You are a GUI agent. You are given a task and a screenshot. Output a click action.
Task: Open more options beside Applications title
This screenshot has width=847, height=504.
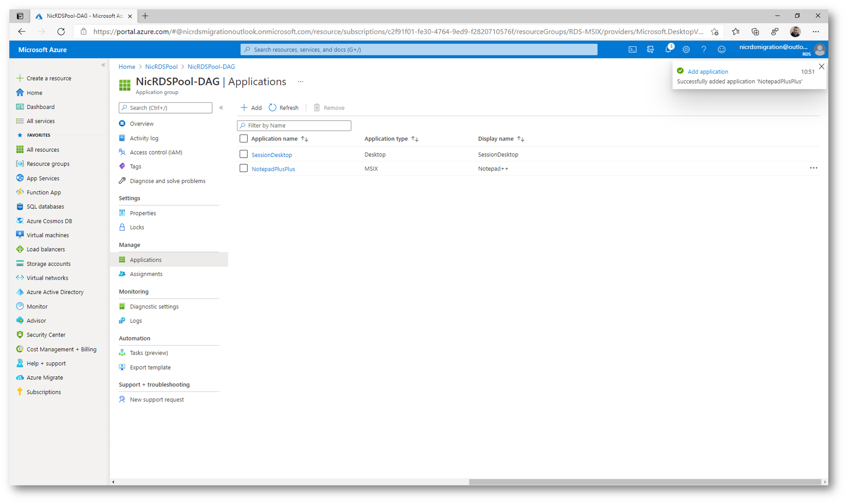(300, 81)
